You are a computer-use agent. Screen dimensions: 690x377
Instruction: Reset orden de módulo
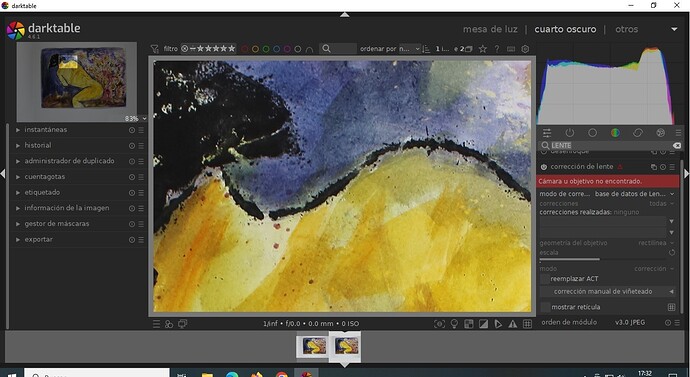(x=668, y=322)
